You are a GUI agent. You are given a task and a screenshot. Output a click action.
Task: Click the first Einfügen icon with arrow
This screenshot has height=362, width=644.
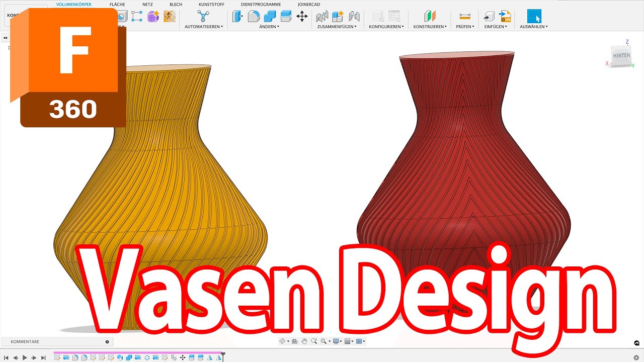[489, 16]
